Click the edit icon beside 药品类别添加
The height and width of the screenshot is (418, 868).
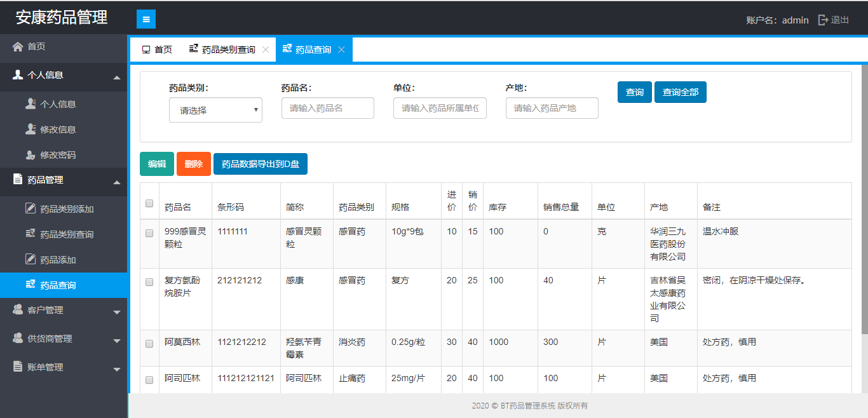point(31,208)
